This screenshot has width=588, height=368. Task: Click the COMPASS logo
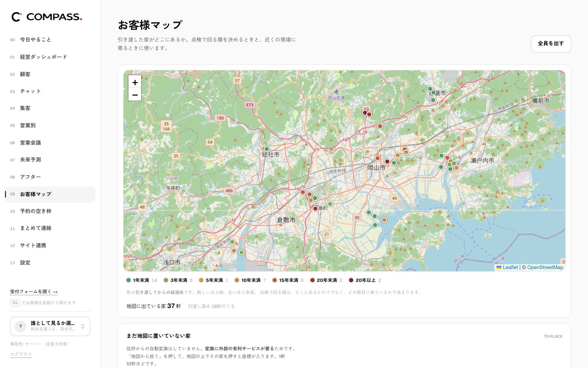(x=47, y=17)
